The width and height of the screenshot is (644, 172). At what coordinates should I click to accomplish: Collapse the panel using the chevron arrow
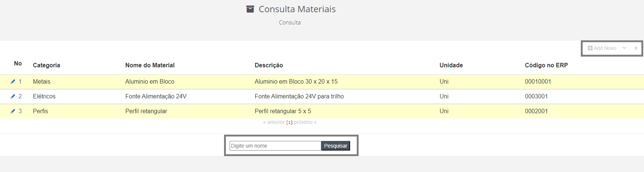[x=624, y=48]
